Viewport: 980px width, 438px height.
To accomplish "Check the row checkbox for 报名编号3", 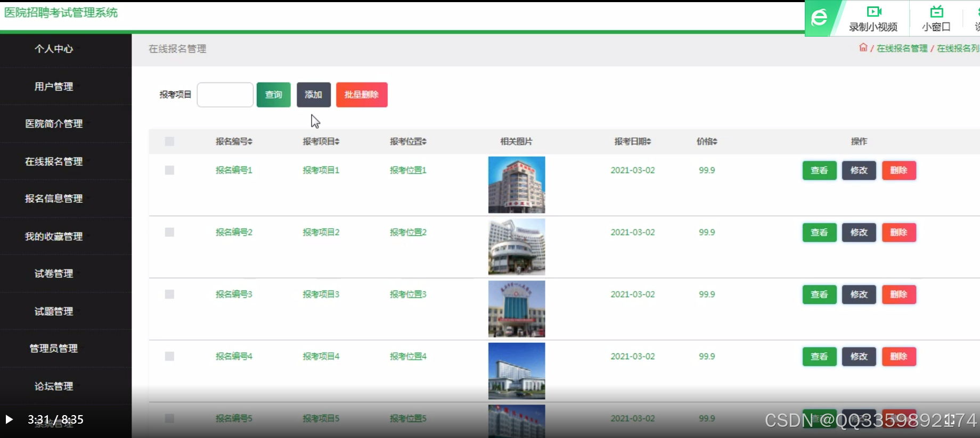I will click(169, 294).
